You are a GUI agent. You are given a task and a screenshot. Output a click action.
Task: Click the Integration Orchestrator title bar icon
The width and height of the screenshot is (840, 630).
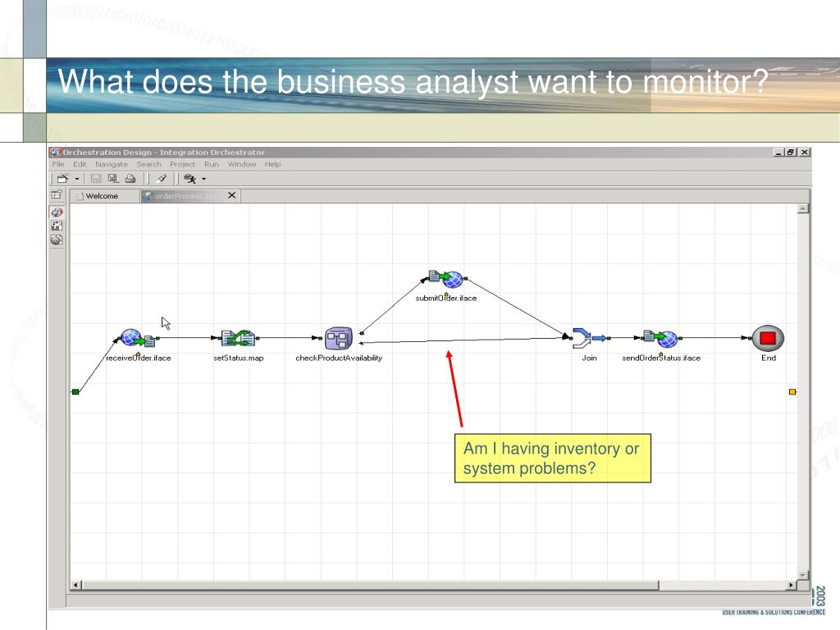click(x=56, y=152)
